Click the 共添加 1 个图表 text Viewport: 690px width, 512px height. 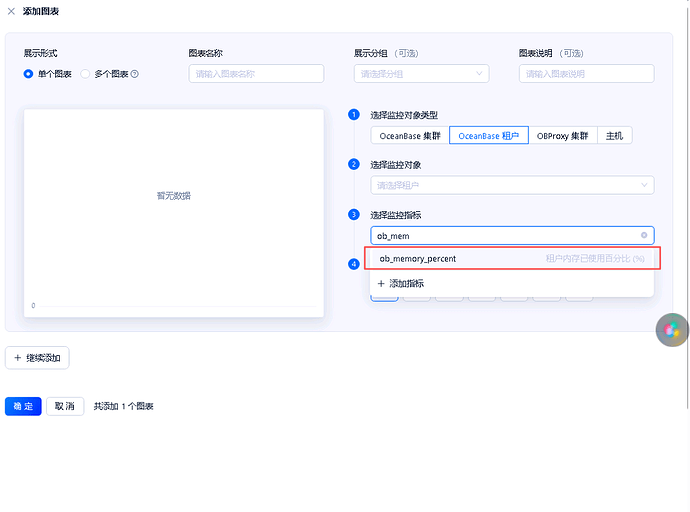pos(123,406)
